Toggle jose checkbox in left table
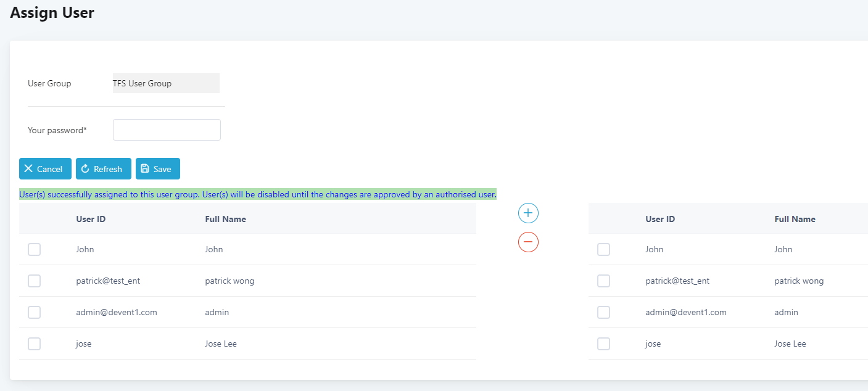 click(35, 344)
